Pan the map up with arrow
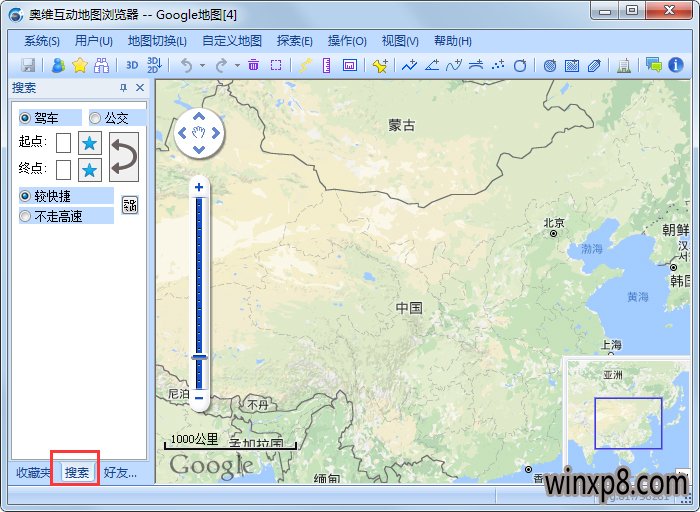Screen dimensions: 700x512 (199, 117)
